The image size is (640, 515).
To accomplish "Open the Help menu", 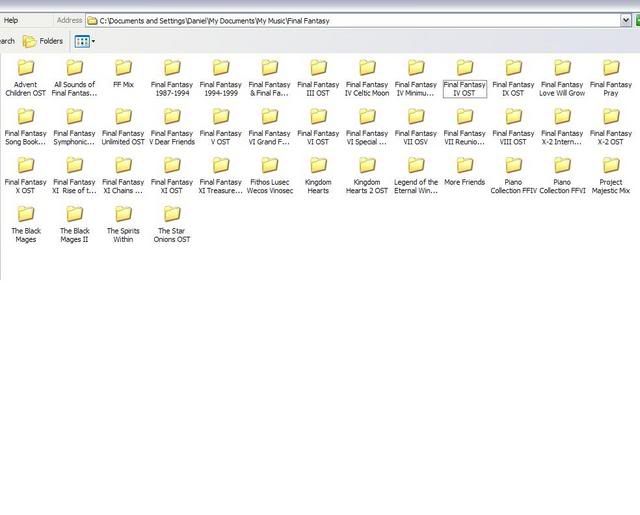I will click(x=11, y=20).
